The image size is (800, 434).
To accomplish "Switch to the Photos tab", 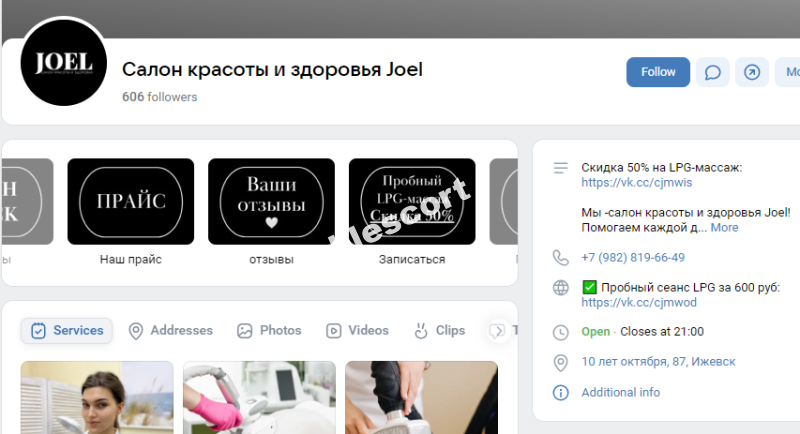I will pyautogui.click(x=269, y=330).
